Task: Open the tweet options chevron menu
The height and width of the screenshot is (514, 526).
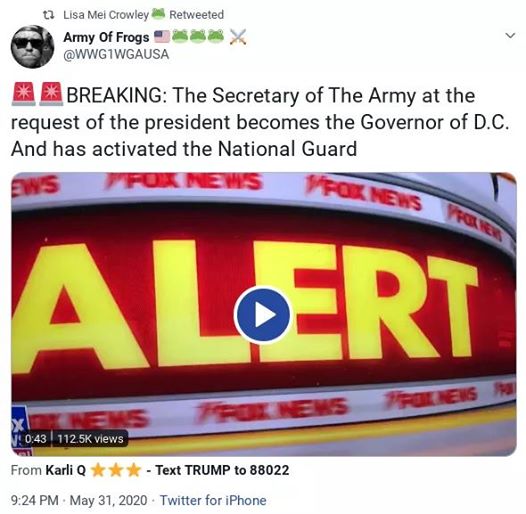Action: (x=510, y=35)
